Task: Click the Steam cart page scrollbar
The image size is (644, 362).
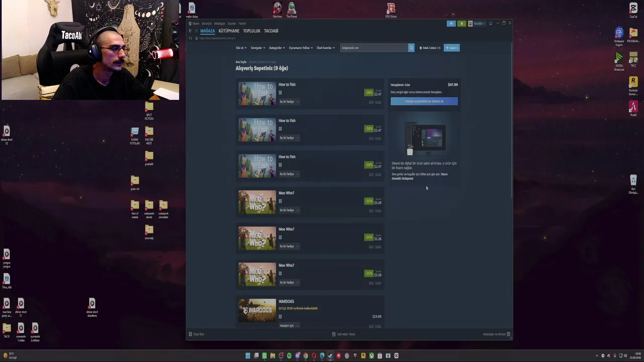Action: [x=512, y=121]
